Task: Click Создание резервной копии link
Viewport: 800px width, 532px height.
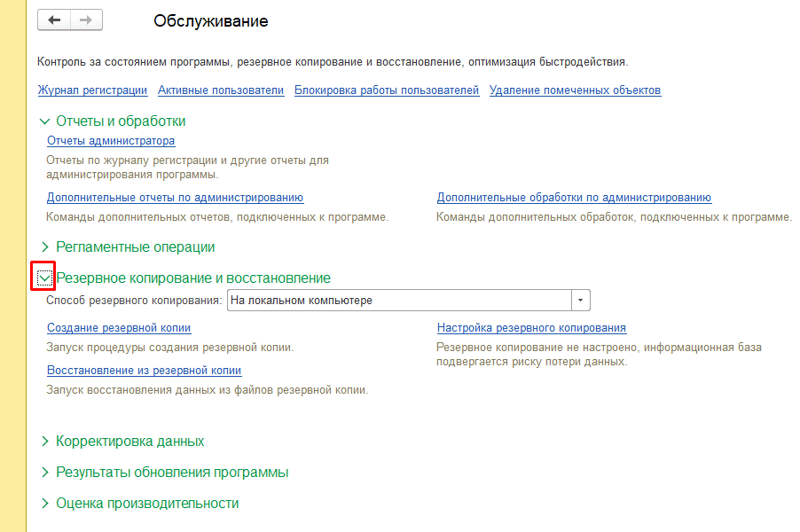Action: pyautogui.click(x=119, y=328)
